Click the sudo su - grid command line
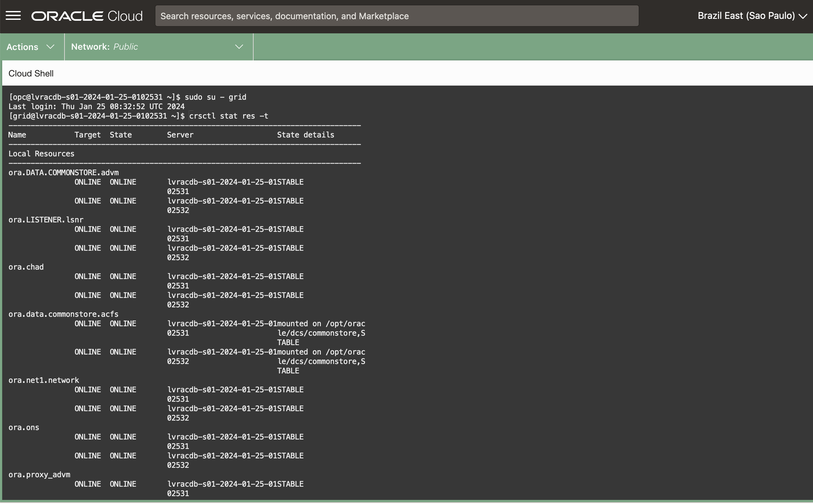The height and width of the screenshot is (504, 813). (x=215, y=97)
